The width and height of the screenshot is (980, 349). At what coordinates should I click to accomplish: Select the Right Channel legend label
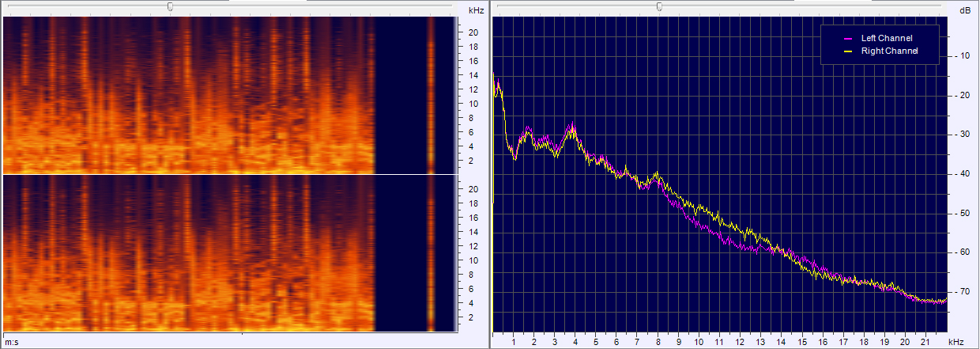[x=889, y=51]
